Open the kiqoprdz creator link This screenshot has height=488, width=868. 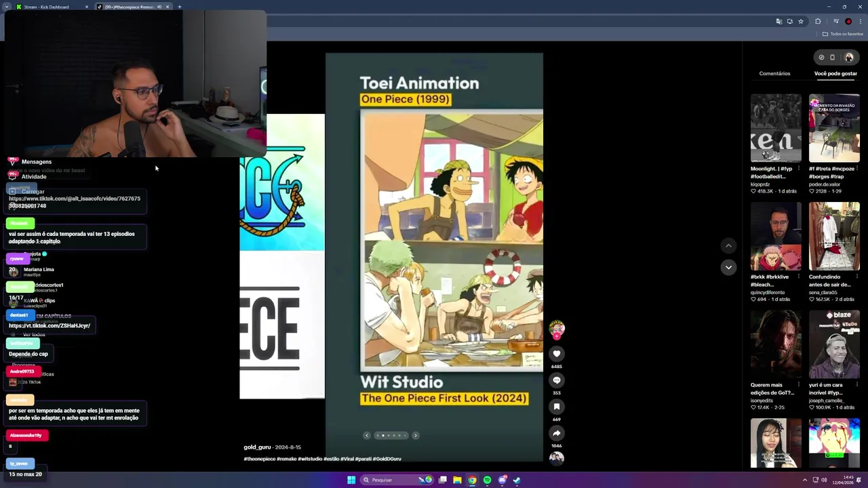pyautogui.click(x=762, y=184)
